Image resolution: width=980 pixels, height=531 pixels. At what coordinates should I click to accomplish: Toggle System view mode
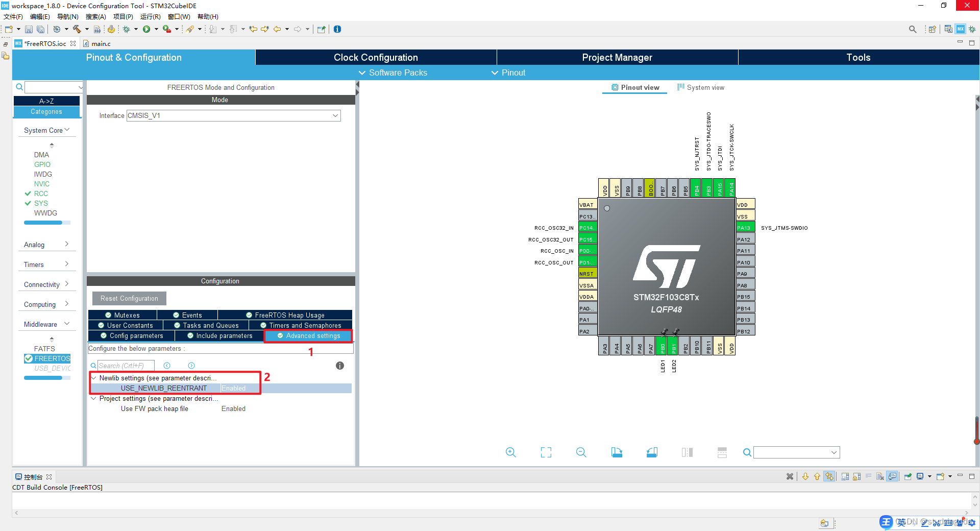coord(701,87)
